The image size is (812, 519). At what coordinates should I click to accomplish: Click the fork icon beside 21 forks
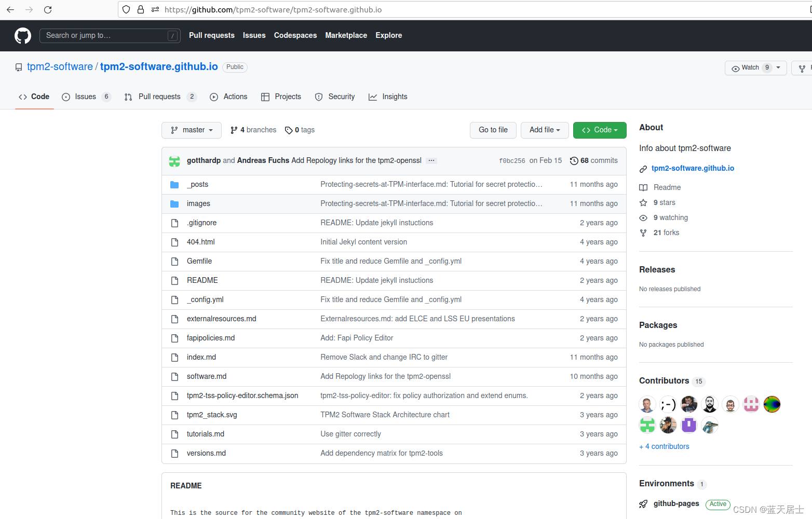tap(643, 233)
